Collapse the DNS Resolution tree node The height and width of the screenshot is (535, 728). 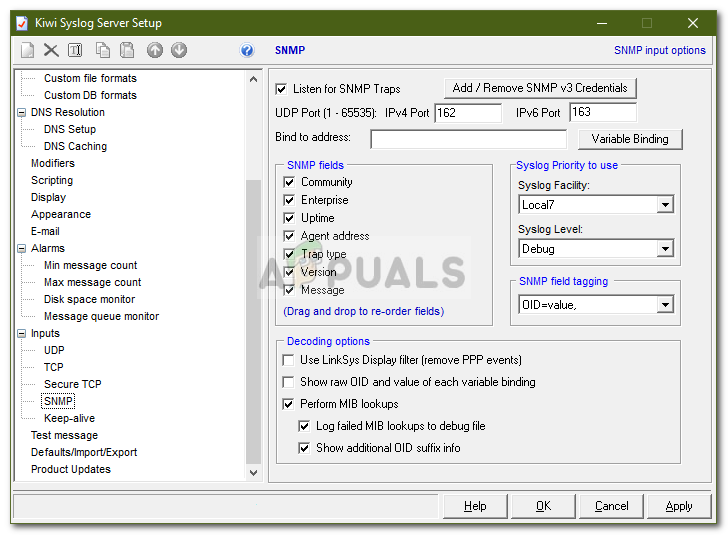pyautogui.click(x=22, y=112)
